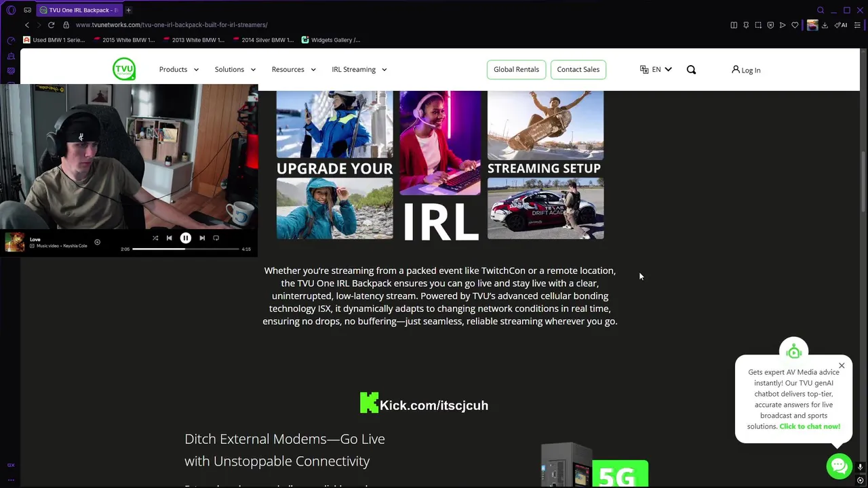Open the profile avatar thumbnail in toolbar
The width and height of the screenshot is (868, 488).
(x=812, y=25)
